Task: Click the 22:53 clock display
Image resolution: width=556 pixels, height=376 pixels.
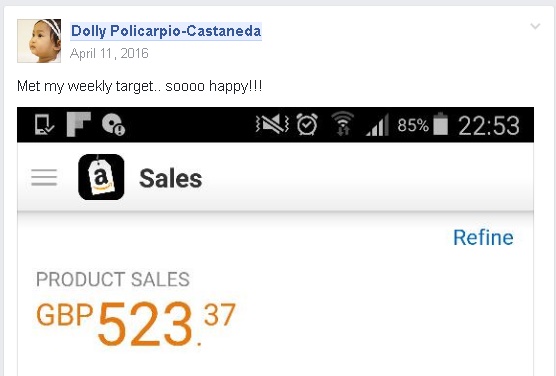Action: [x=489, y=125]
